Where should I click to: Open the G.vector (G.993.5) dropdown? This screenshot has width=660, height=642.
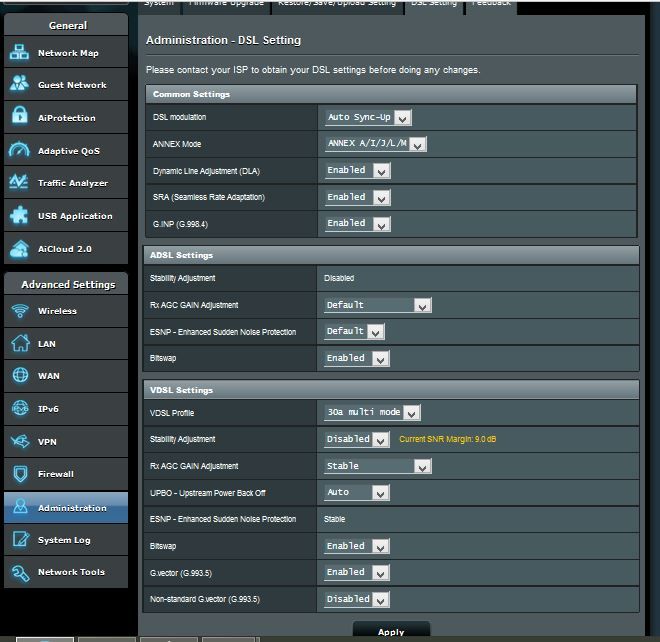357,573
